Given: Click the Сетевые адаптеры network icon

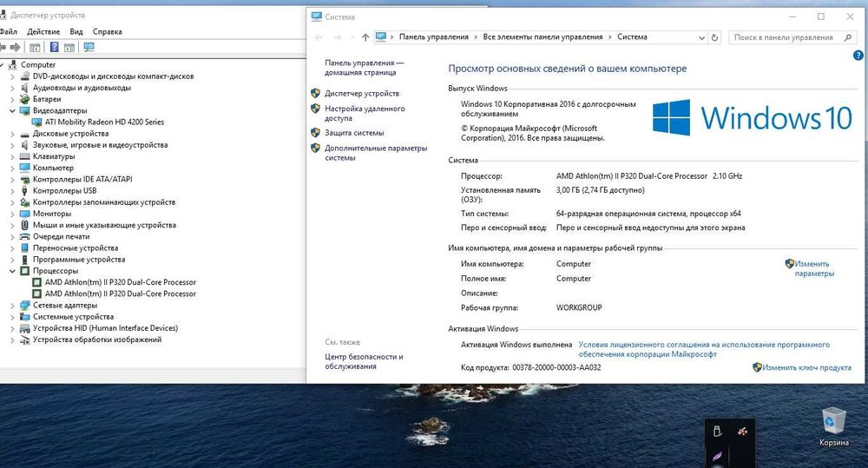Looking at the screenshot, I should (x=25, y=305).
